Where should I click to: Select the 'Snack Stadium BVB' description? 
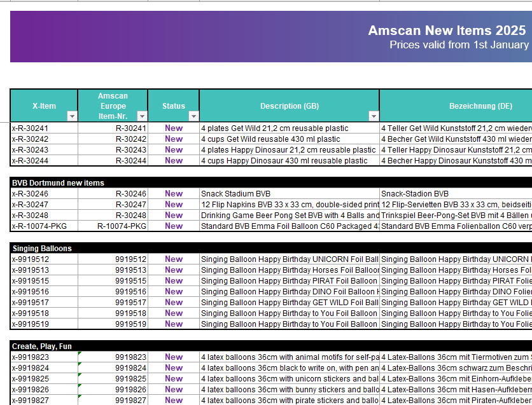pyautogui.click(x=290, y=193)
